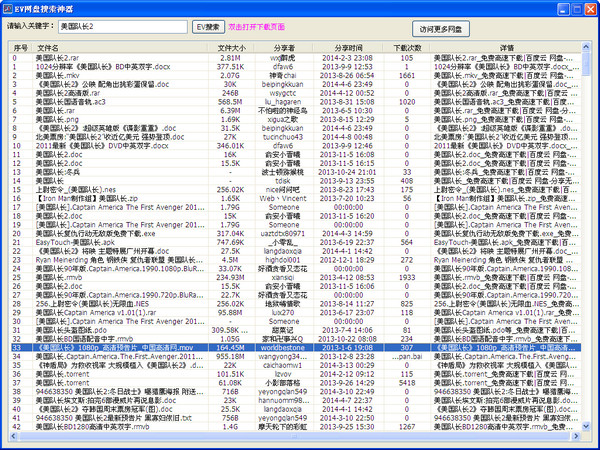Click horizontal scrollbar right arrow
The height and width of the screenshot is (450, 600).
coord(574,434)
